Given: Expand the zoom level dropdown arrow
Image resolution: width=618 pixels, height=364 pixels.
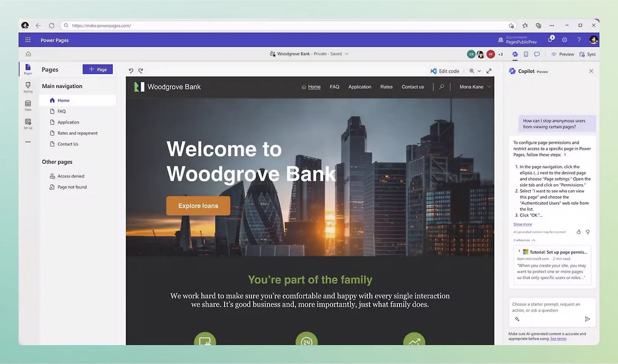Looking at the screenshot, I should click(x=479, y=71).
